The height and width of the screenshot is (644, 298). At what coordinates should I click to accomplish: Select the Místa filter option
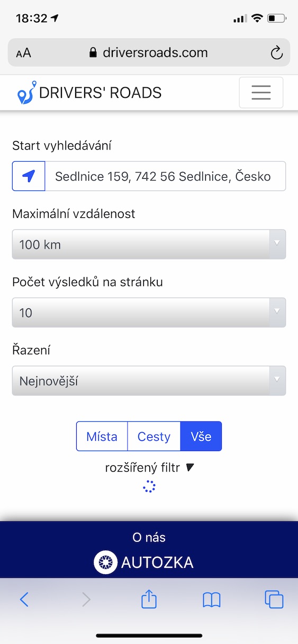(x=102, y=436)
